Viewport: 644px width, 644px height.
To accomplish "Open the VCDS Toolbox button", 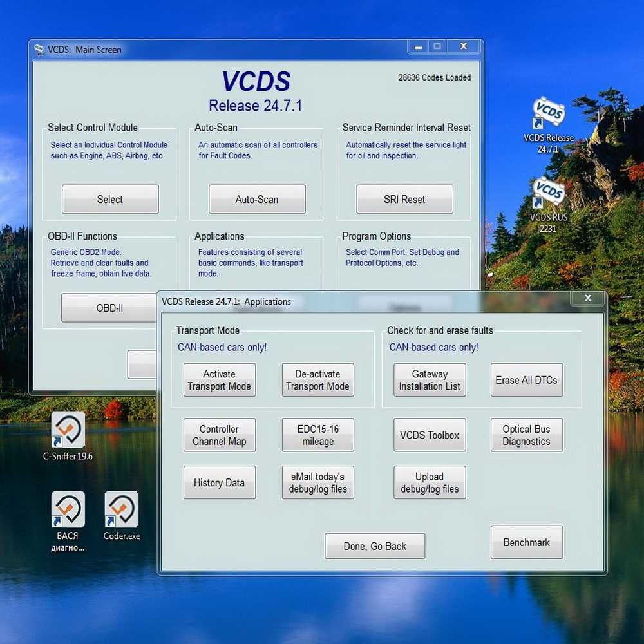I will [430, 435].
